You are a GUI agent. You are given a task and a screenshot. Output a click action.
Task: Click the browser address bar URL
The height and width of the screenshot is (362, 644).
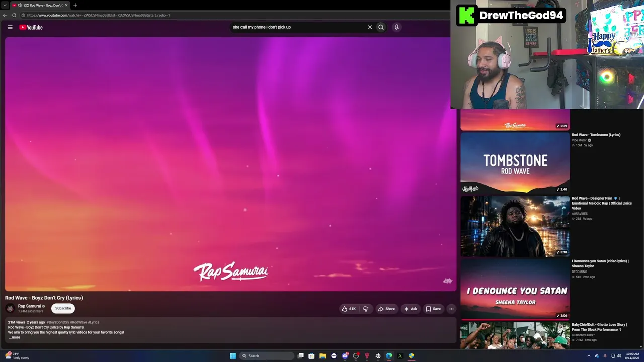(x=98, y=15)
